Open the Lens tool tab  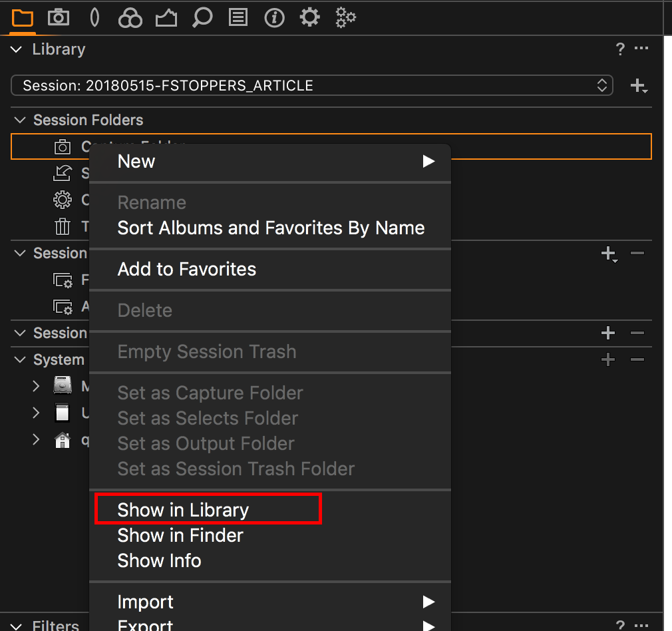[94, 17]
